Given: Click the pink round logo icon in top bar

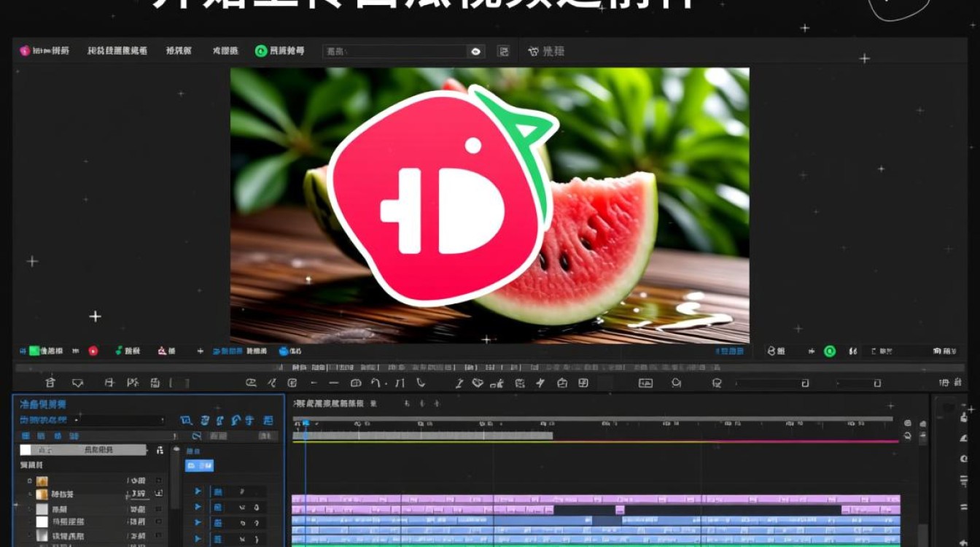Looking at the screenshot, I should pos(25,50).
